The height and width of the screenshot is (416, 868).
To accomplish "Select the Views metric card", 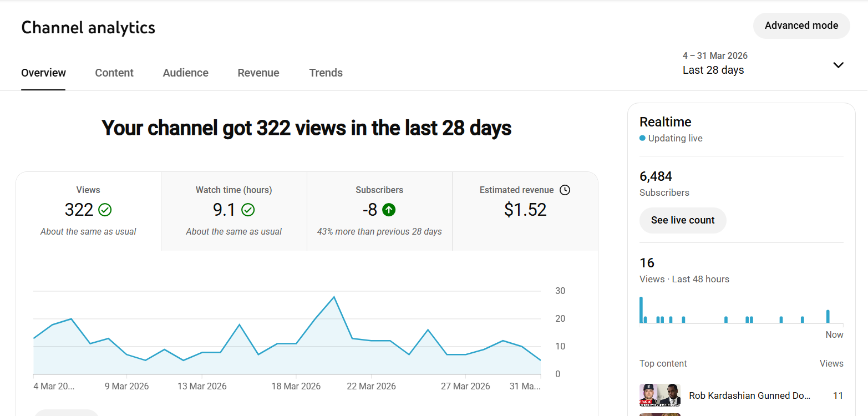I will pos(88,211).
